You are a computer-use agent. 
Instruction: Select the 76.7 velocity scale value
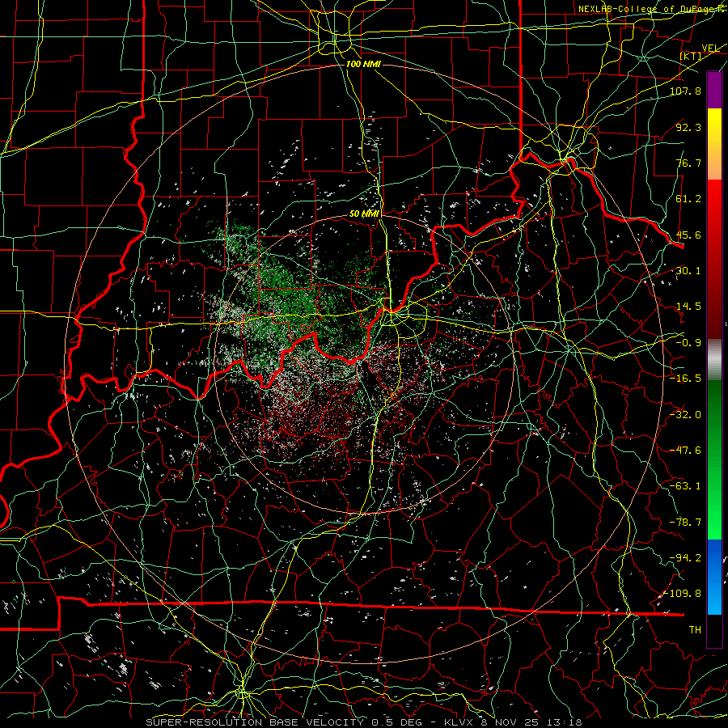click(688, 163)
